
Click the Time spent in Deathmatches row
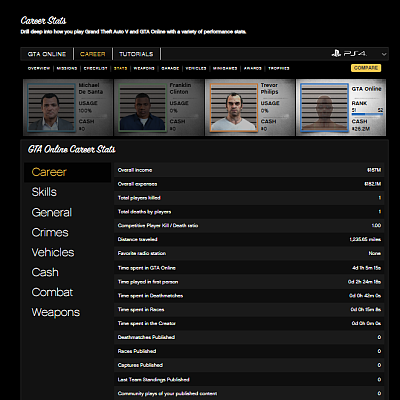click(249, 296)
